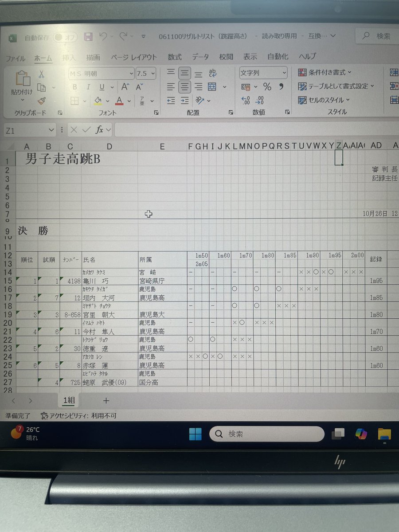
Task: Click the phonetic guide (ア亜) icon
Action: 142,101
